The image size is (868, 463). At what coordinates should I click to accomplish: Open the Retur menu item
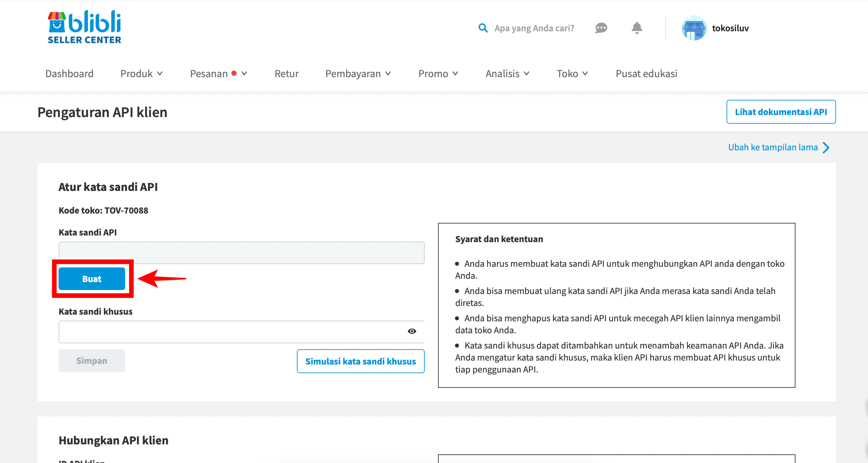287,74
